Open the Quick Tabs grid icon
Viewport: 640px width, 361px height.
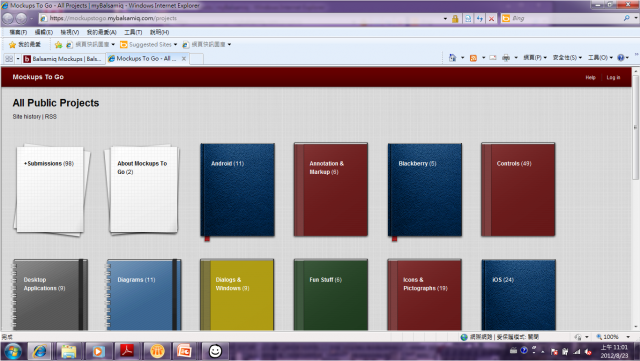(x=9, y=59)
